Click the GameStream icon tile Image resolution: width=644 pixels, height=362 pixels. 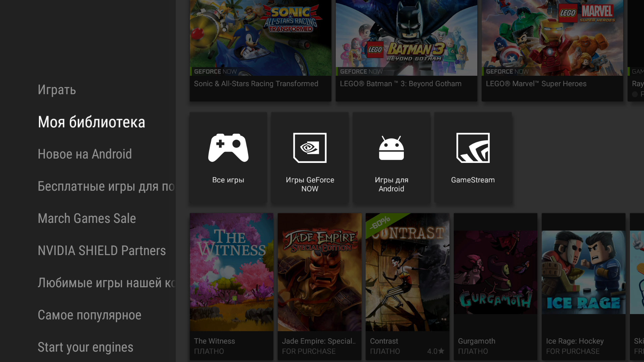pos(473,148)
